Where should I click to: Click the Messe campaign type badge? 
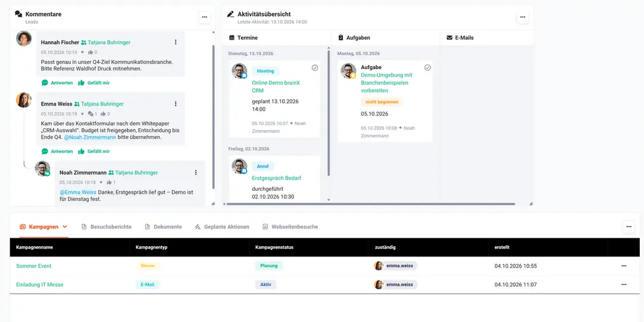tap(147, 266)
